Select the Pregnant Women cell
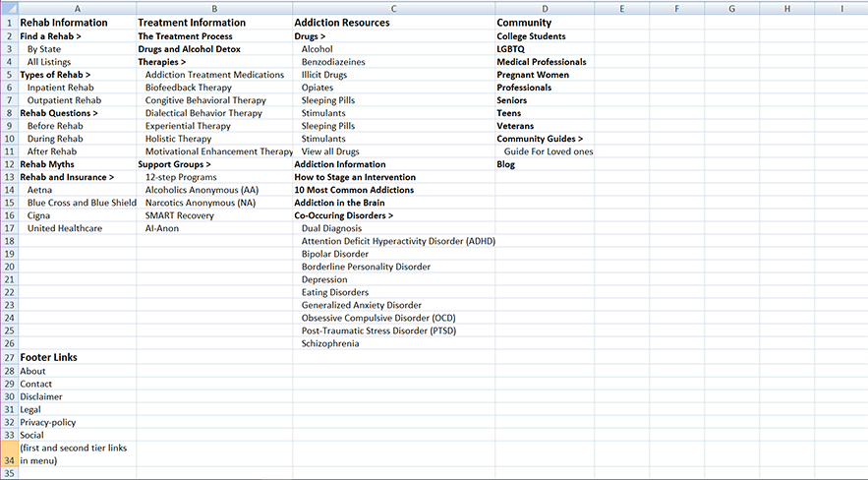 point(533,75)
